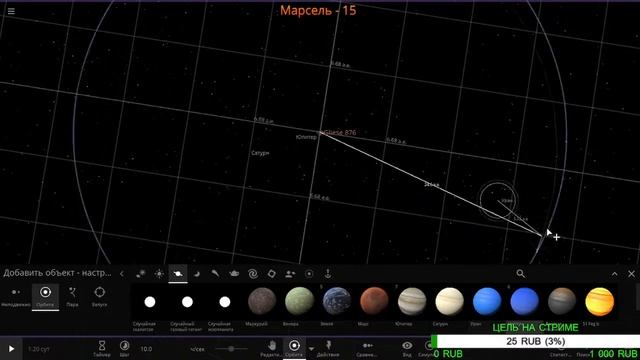This screenshot has height=360, width=640.
Task: Expand the tool dropdown arrow beside Орбита
Action: [311, 349]
